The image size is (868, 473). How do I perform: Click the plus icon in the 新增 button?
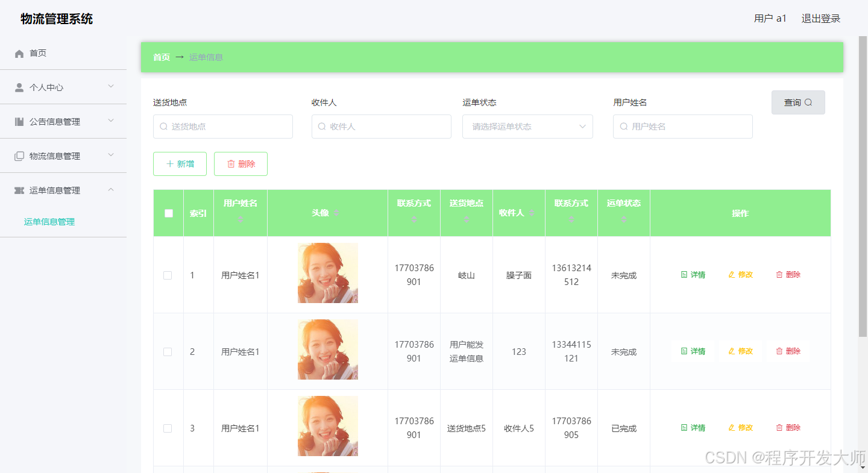tap(170, 164)
